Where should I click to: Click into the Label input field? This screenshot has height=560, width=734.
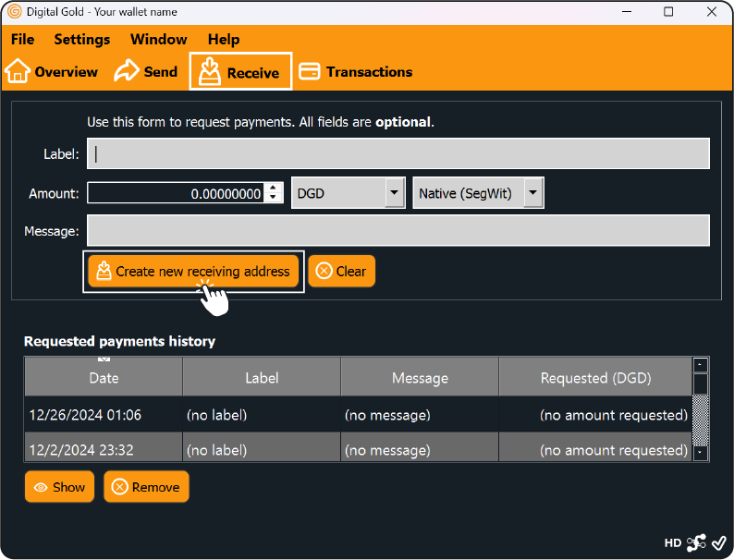click(398, 154)
